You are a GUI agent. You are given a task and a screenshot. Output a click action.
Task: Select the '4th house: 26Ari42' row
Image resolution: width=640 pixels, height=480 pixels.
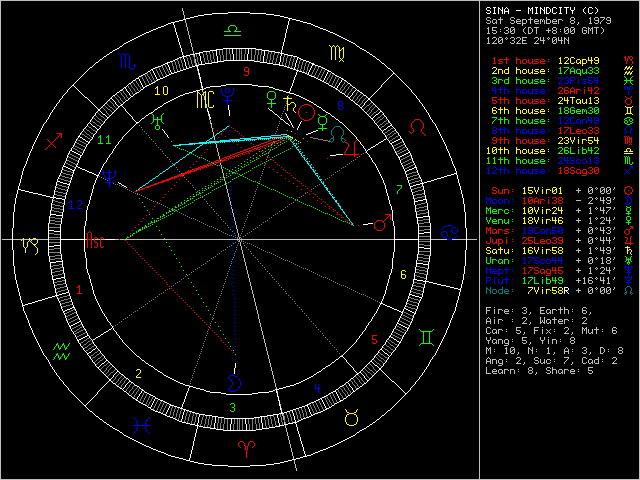[x=545, y=91]
